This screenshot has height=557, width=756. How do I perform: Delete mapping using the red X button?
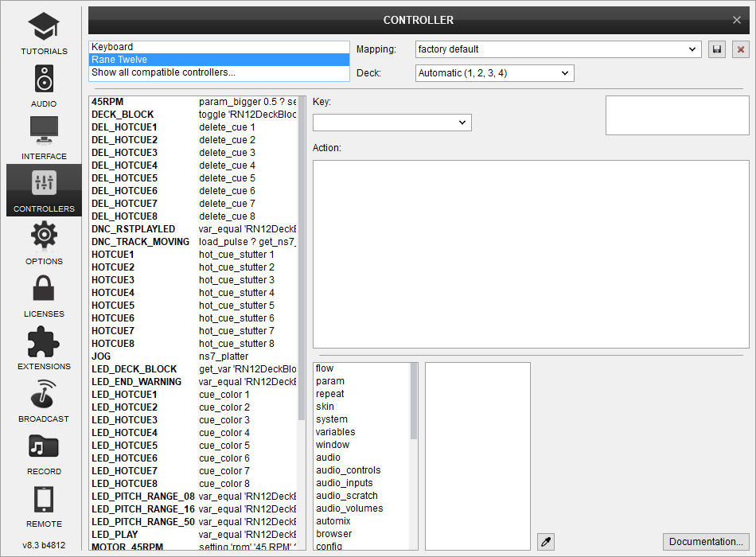pos(741,49)
